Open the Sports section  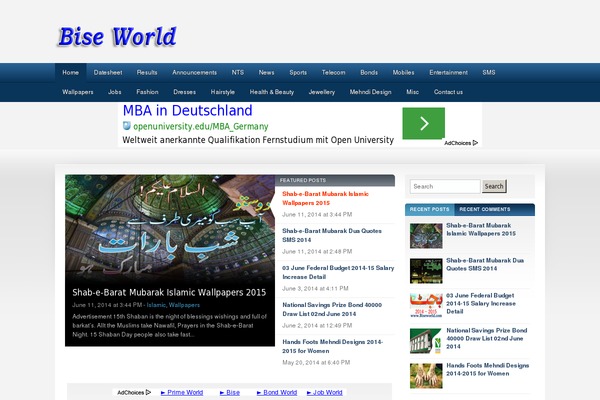[x=298, y=72]
